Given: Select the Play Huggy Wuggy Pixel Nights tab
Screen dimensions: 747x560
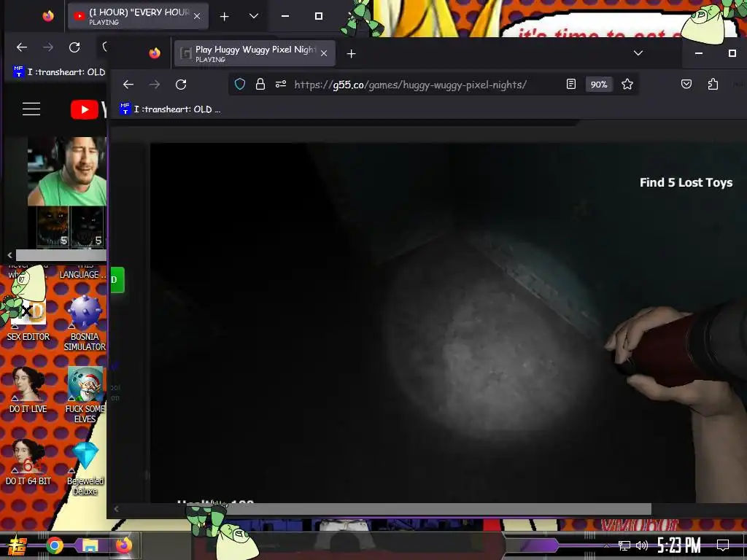Looking at the screenshot, I should tap(255, 53).
